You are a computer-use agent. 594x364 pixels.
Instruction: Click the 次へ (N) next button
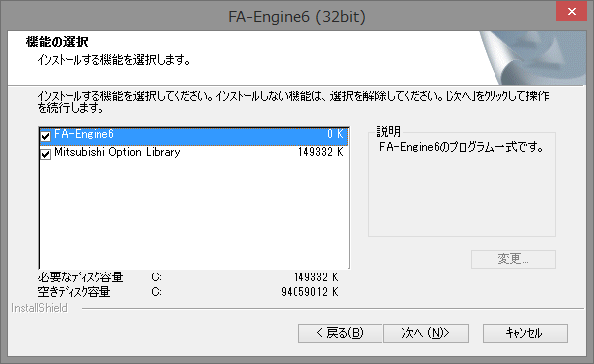[x=426, y=333]
